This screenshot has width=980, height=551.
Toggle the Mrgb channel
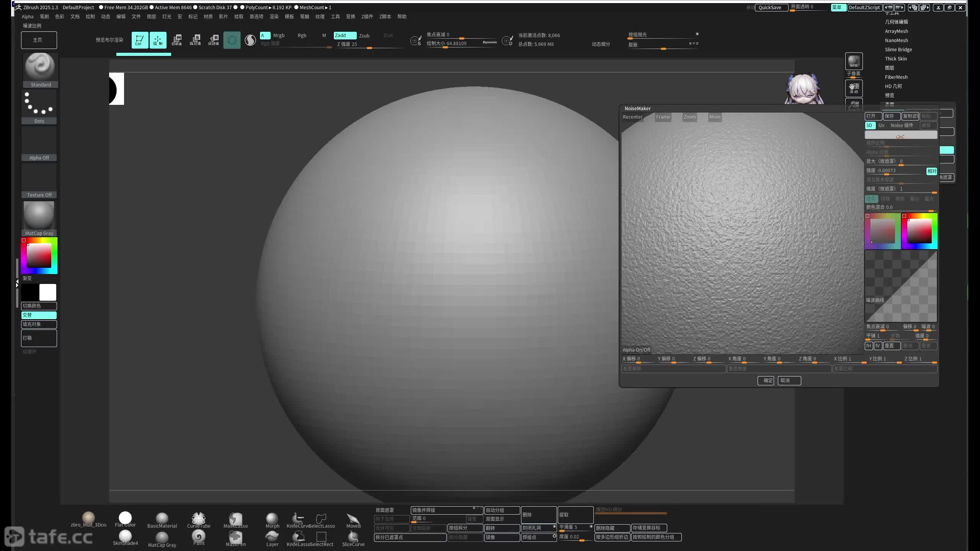(279, 36)
